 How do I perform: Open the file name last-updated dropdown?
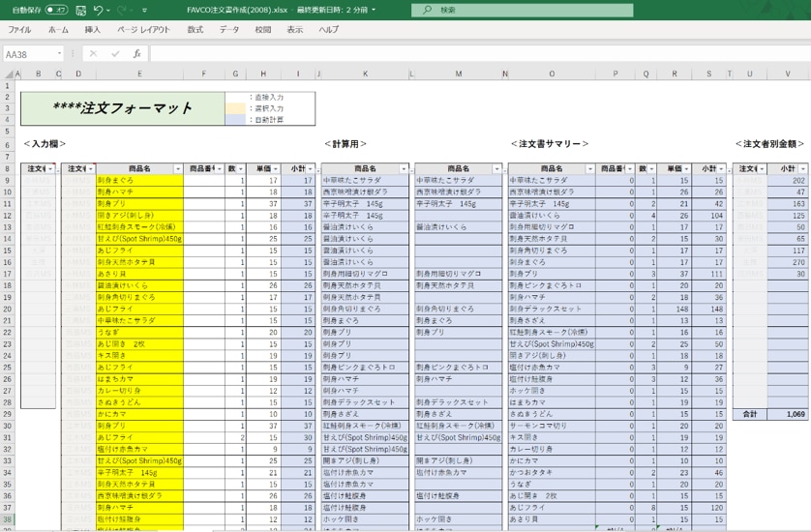(374, 10)
